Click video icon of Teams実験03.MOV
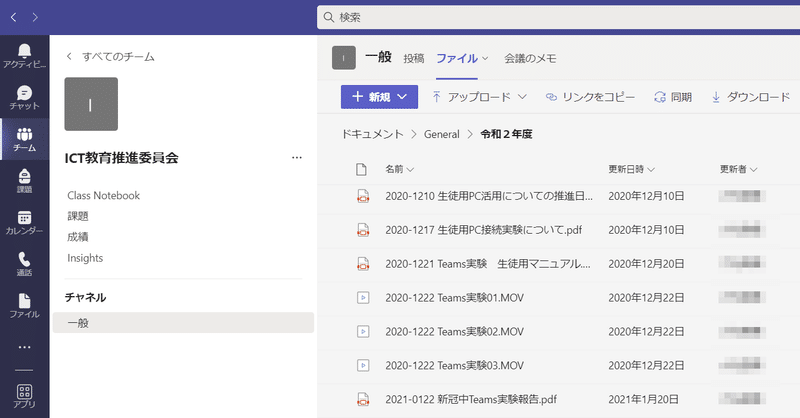Screen dimensions: 800x418 point(363,365)
